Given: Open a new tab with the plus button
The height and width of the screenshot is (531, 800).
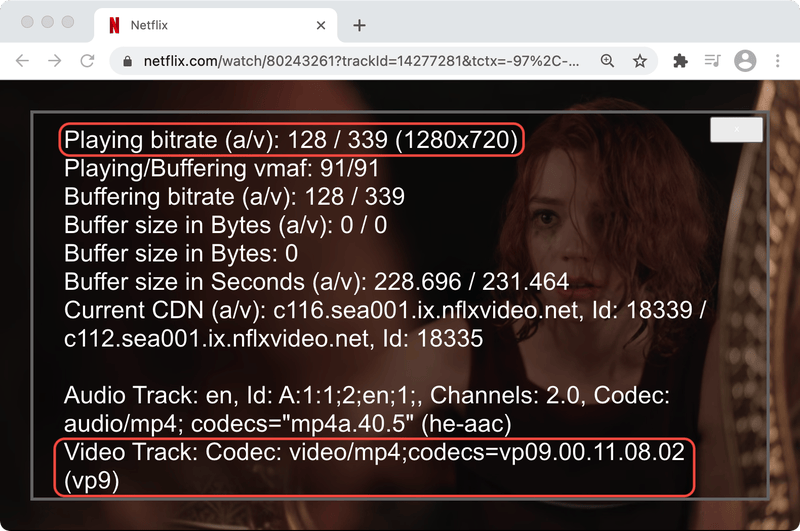Looking at the screenshot, I should point(360,25).
